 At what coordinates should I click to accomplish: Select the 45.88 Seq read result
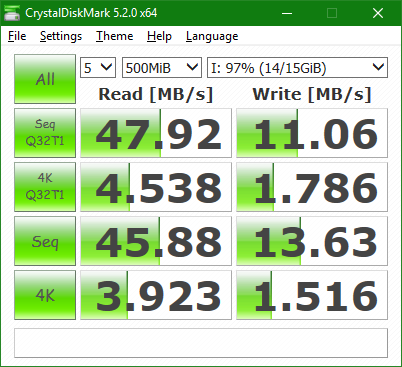[156, 241]
